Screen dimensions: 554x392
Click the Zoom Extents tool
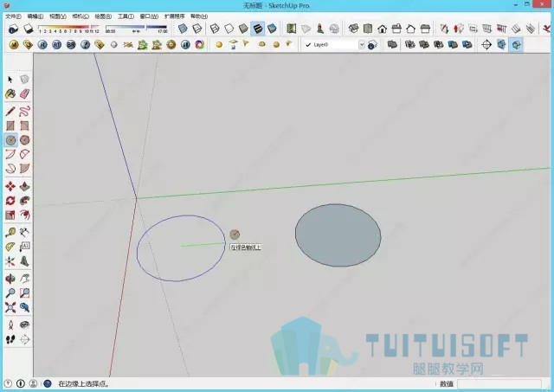click(10, 307)
